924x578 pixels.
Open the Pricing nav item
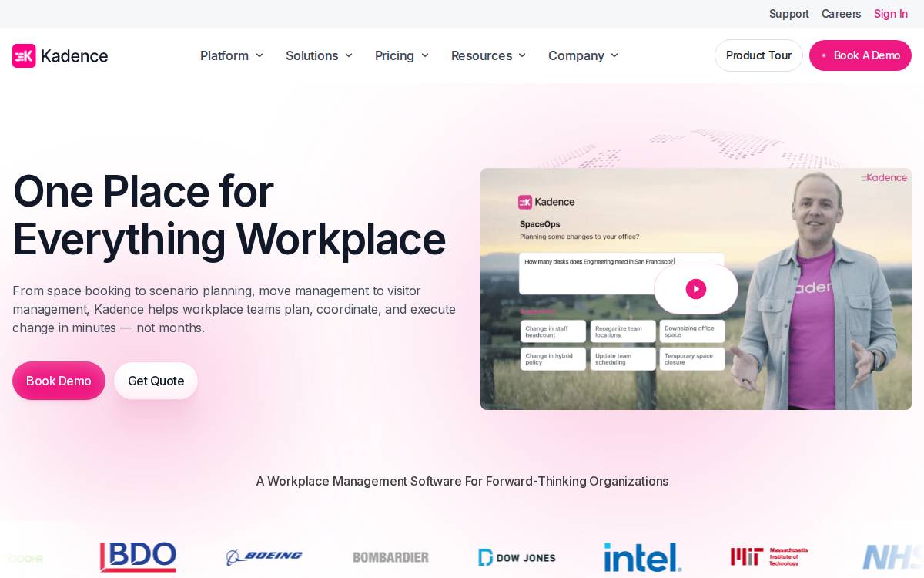pos(394,55)
